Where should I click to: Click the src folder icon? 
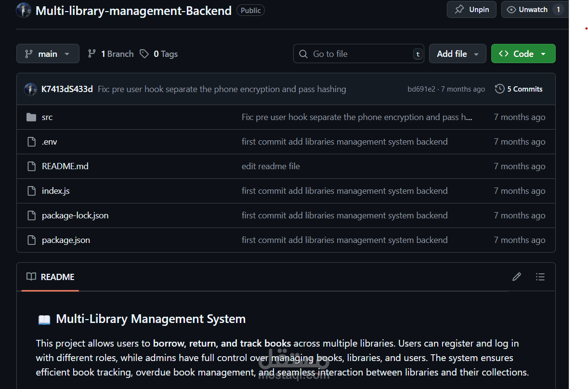click(31, 117)
